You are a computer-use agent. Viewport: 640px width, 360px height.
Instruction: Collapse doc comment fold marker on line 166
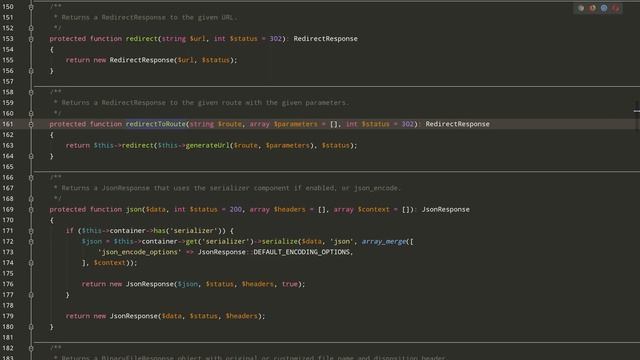pos(31,178)
